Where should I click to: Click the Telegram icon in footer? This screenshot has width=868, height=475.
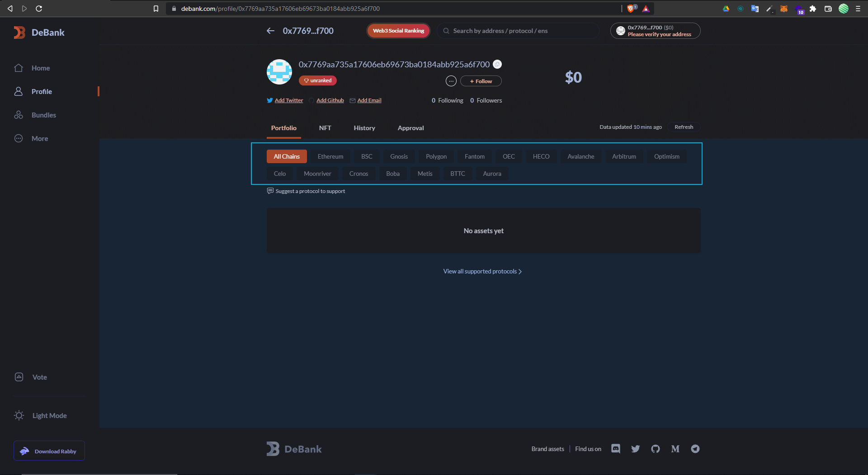coord(695,449)
